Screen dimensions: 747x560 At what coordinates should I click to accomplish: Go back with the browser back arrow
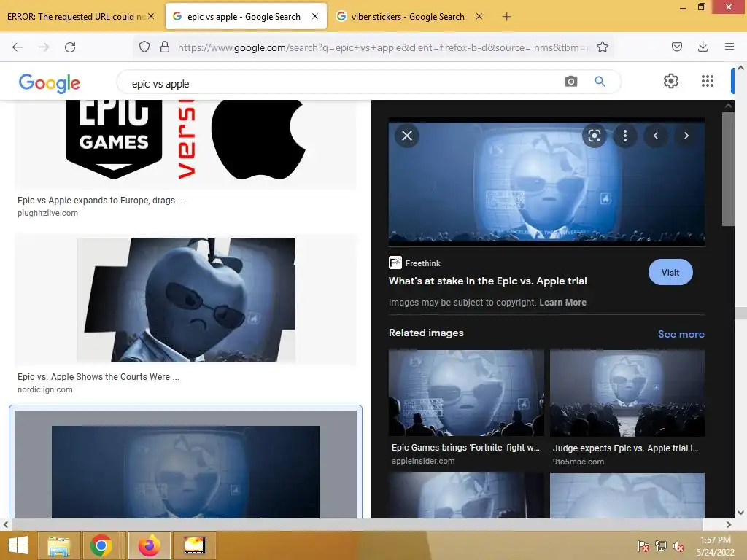pyautogui.click(x=18, y=47)
